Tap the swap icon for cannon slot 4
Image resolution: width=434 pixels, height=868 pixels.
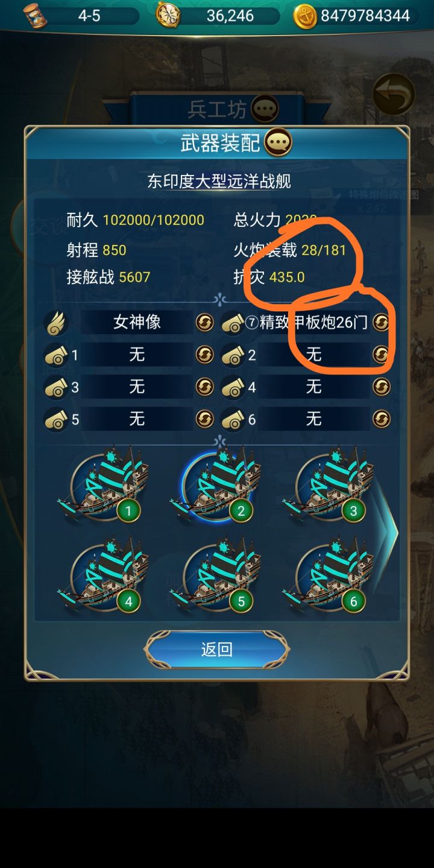(381, 387)
